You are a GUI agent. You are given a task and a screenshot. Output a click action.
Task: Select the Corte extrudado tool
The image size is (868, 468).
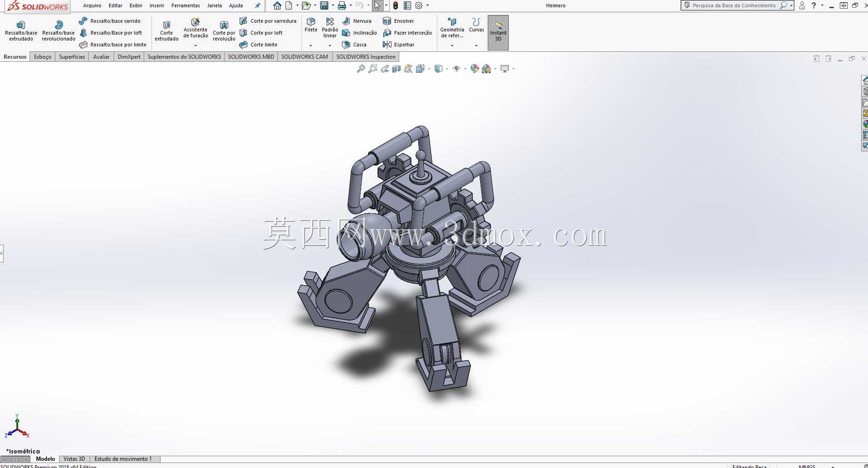166,31
